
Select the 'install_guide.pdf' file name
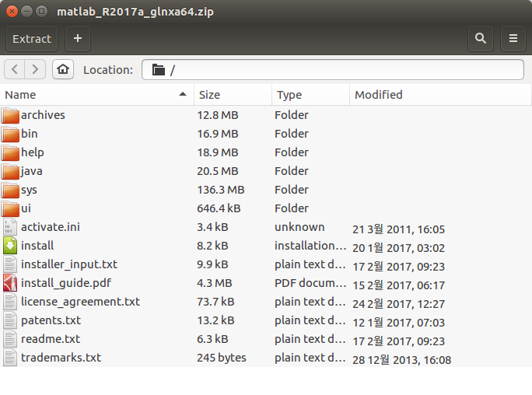coord(66,283)
